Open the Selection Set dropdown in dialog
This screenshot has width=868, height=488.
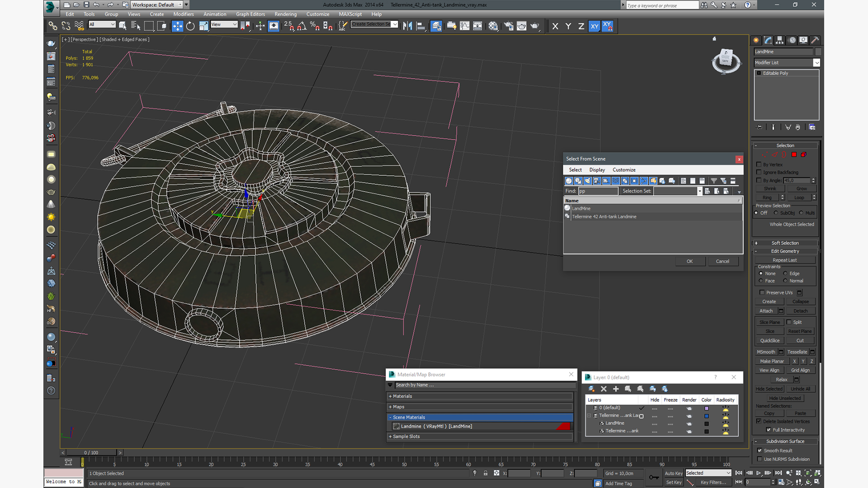(699, 191)
